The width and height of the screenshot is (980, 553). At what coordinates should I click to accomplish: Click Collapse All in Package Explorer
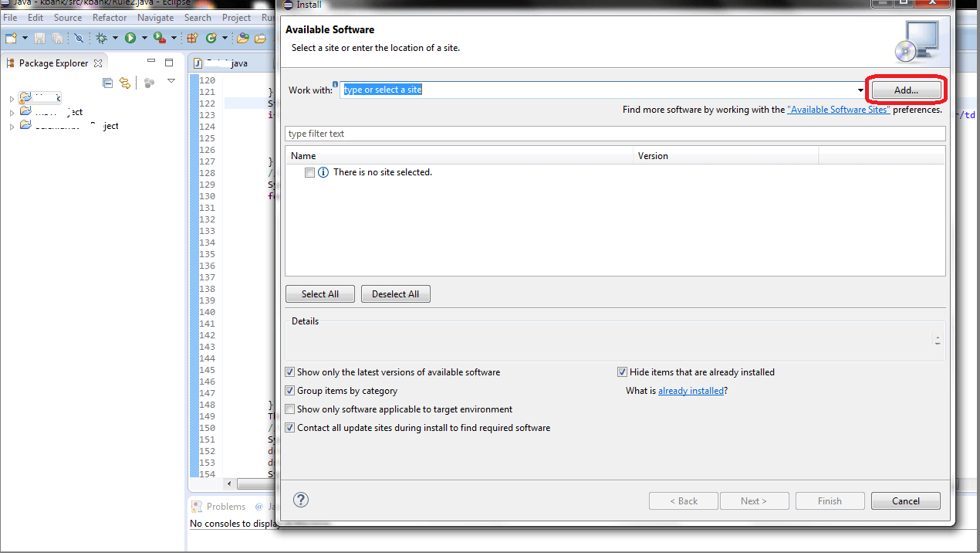click(108, 83)
